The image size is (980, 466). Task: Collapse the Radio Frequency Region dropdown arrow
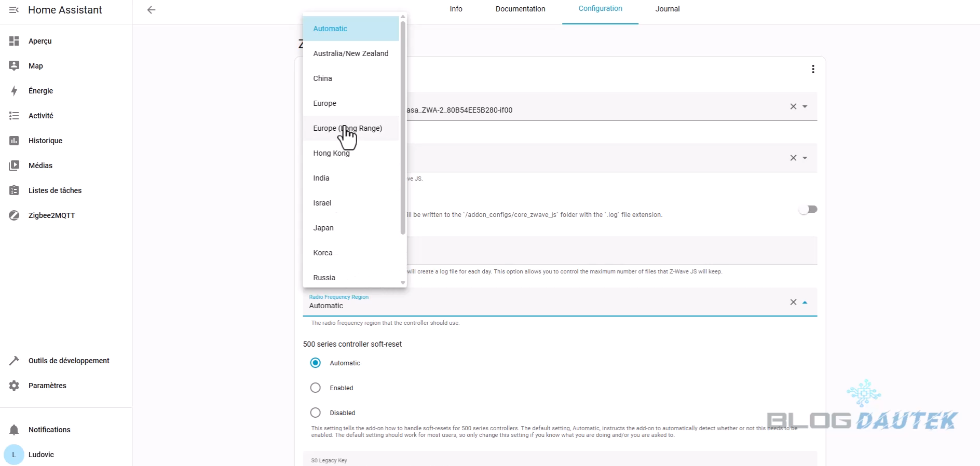(805, 302)
